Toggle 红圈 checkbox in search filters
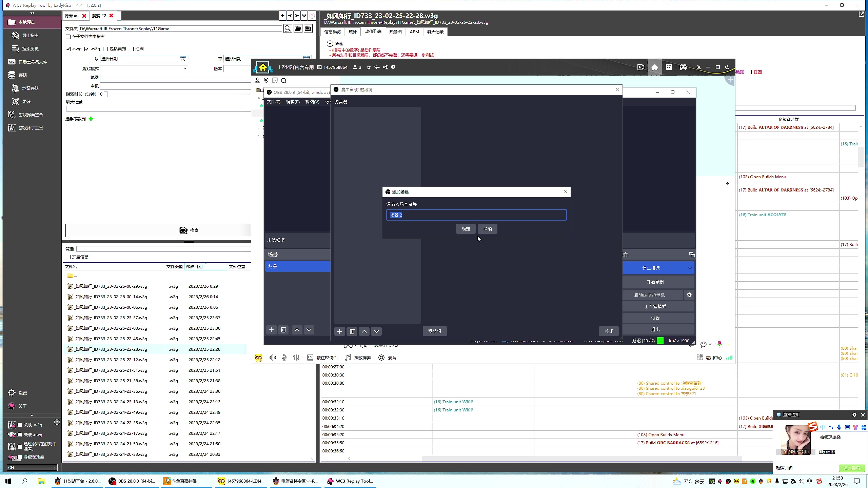The width and height of the screenshot is (868, 488). coord(131,49)
